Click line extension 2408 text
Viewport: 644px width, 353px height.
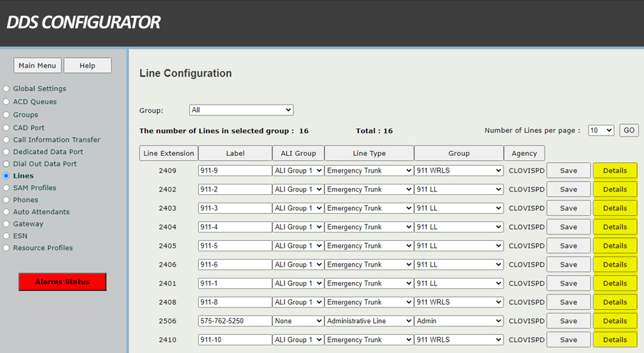168,302
